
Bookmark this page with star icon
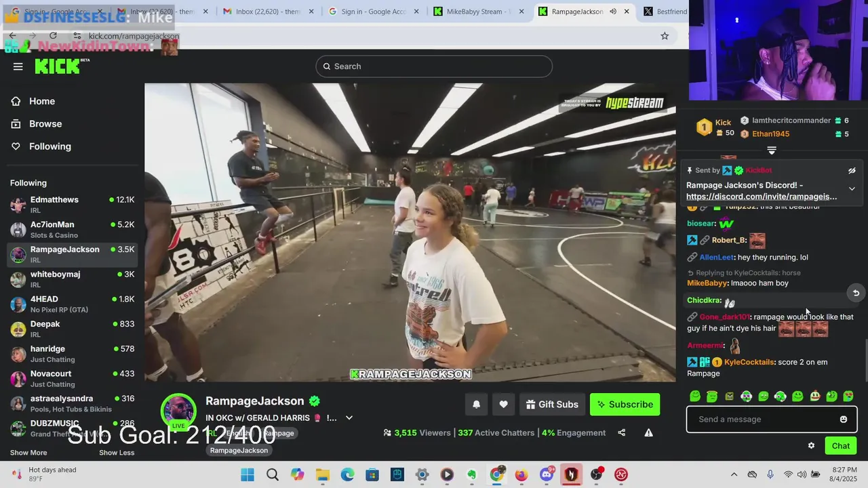[665, 36]
